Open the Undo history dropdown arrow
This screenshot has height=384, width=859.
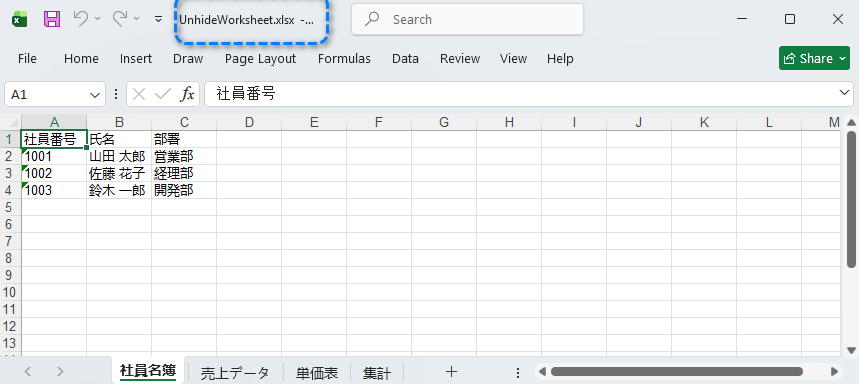(98, 19)
